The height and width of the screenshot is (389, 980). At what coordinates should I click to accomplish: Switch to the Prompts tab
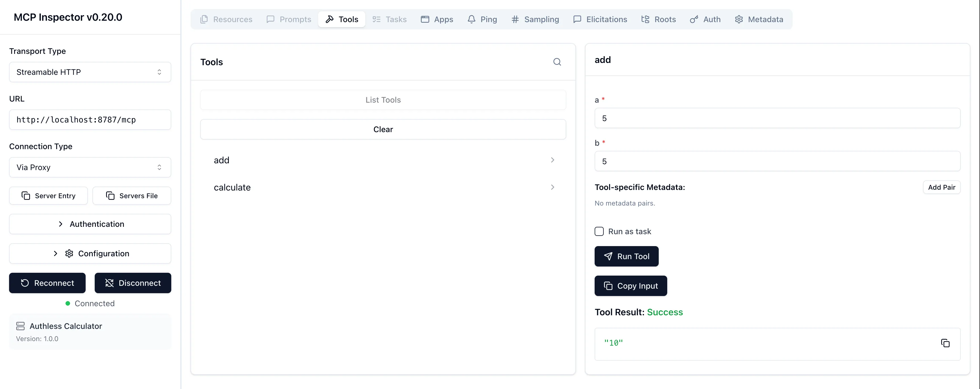(289, 19)
